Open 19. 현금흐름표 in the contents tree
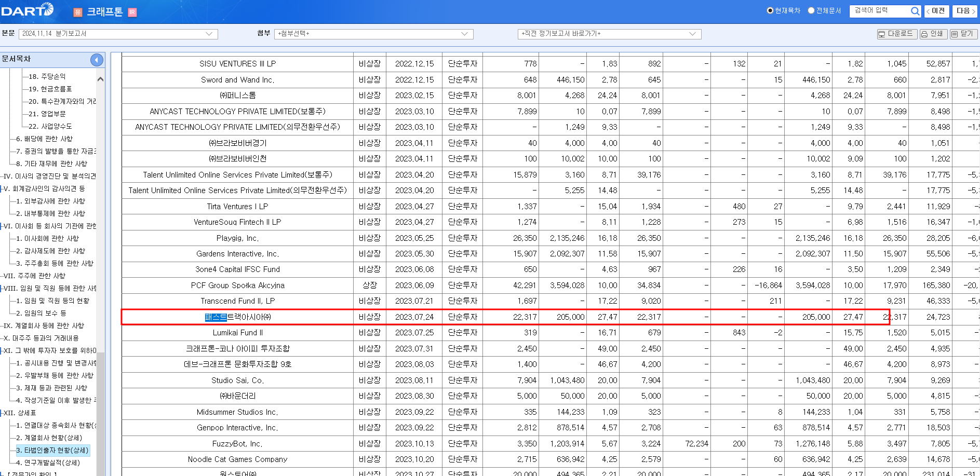This screenshot has width=980, height=476. pyautogui.click(x=50, y=89)
